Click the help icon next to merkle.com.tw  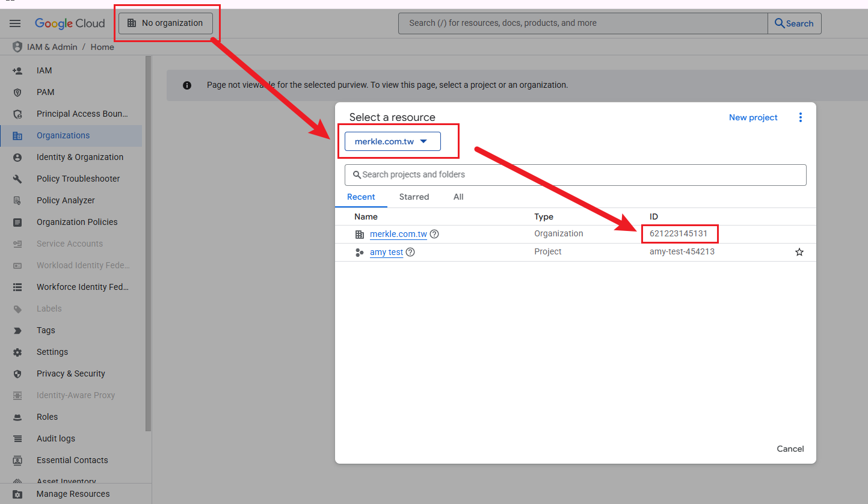click(x=434, y=234)
